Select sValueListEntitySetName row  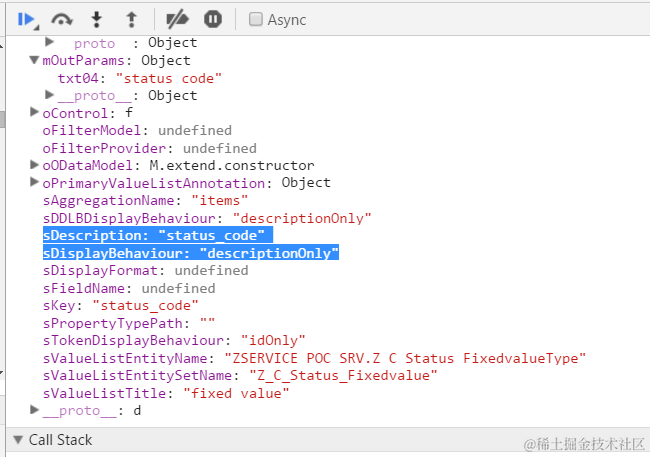click(x=240, y=376)
